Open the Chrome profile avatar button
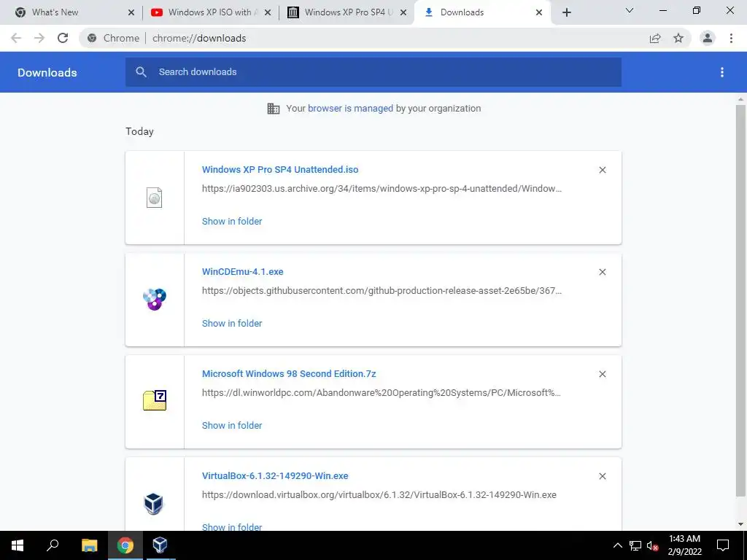This screenshot has height=560, width=747. (x=708, y=38)
